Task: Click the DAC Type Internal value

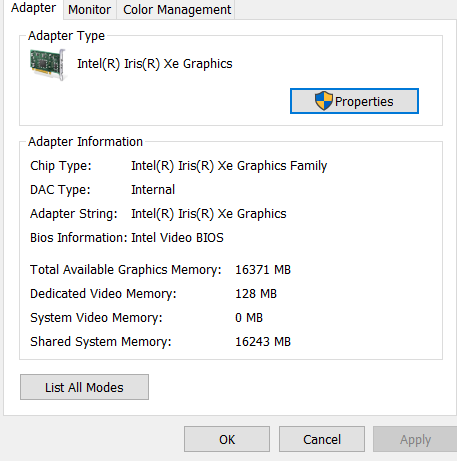Action: 153,190
